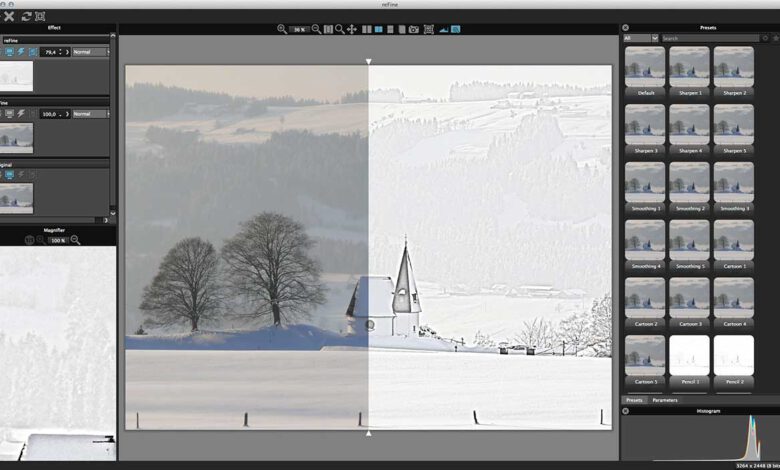
Task: Click the fit-frame icon beside the refresh arrows
Action: click(40, 16)
